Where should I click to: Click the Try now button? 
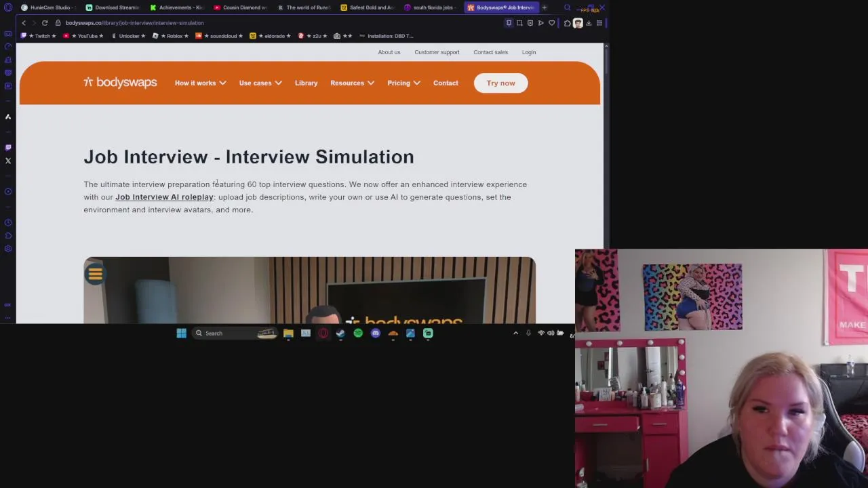click(x=500, y=83)
